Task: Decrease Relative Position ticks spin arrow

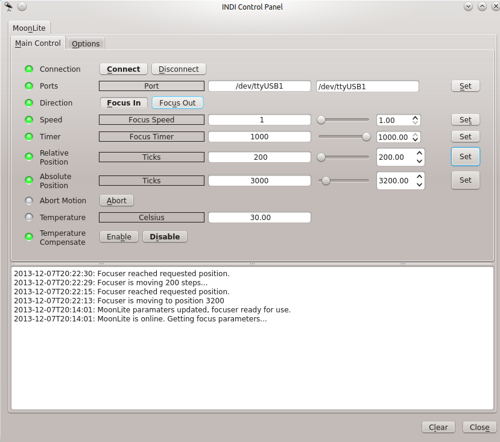Action: pos(419,161)
